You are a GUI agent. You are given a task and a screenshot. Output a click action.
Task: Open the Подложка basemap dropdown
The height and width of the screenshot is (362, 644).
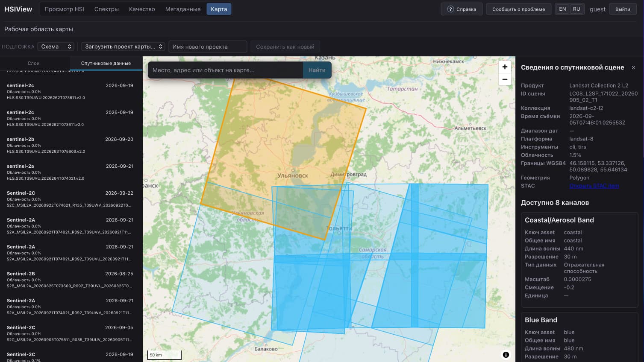[x=56, y=47]
